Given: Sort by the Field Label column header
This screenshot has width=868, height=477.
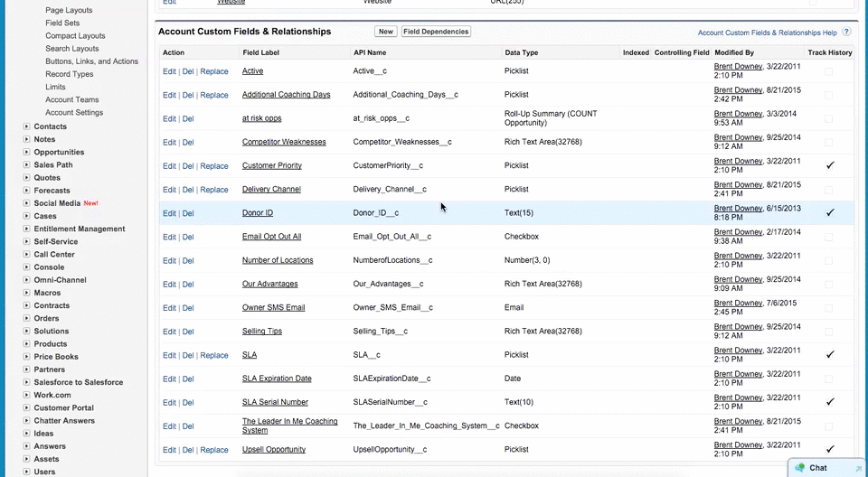Looking at the screenshot, I should 260,52.
